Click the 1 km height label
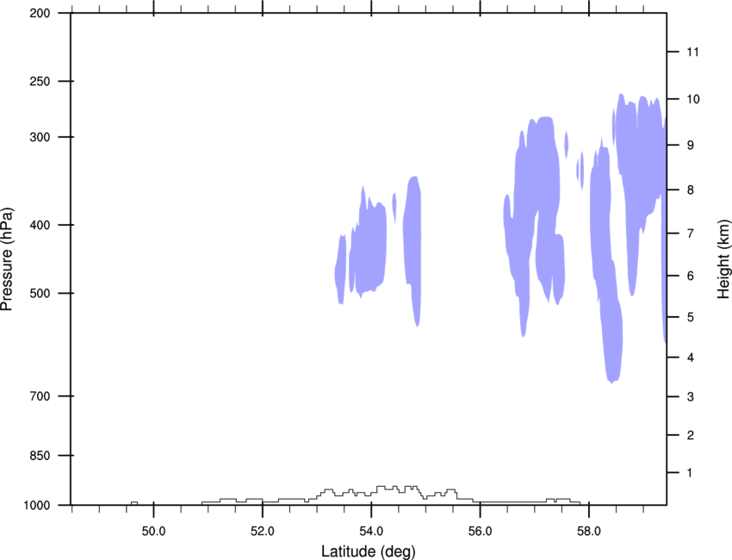 [x=691, y=473]
